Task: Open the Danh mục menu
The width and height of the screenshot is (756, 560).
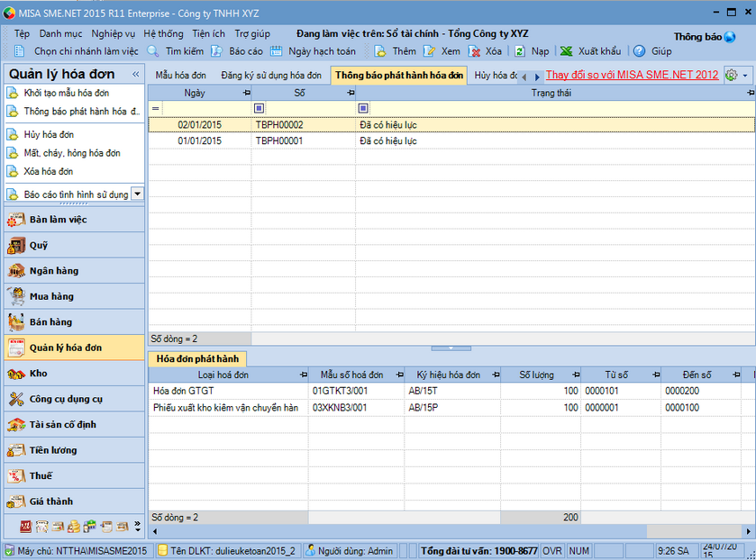Action: 60,33
